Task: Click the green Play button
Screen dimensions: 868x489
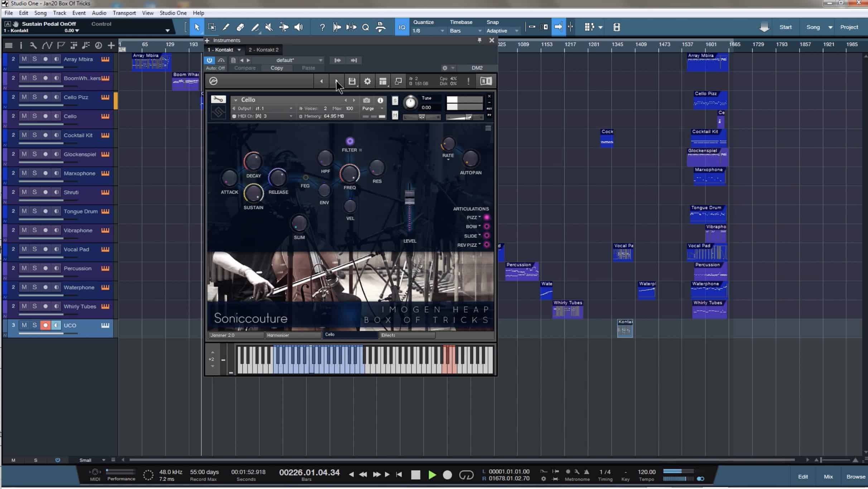Action: pos(432,475)
